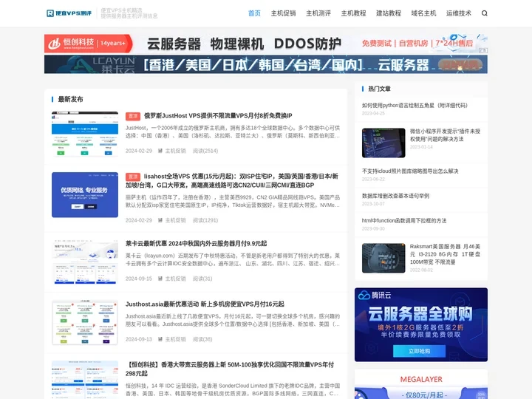Open 不支持icloud照片图库缩略图导出 hot article
The height and width of the screenshot is (399, 532).
410,171
